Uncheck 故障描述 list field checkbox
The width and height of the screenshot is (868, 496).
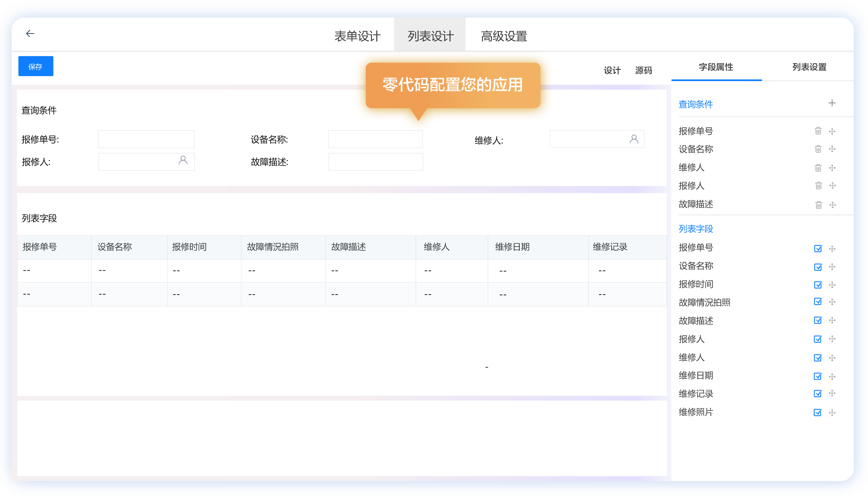click(x=817, y=320)
